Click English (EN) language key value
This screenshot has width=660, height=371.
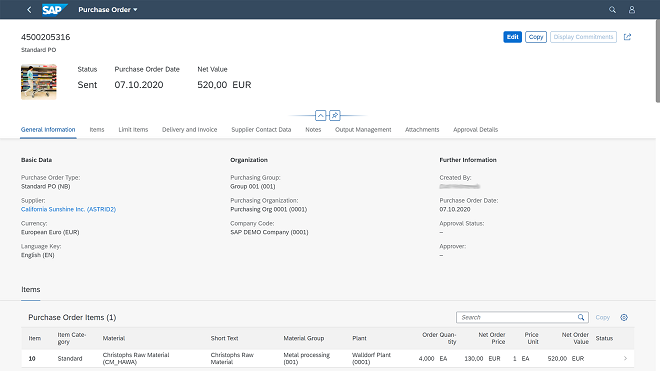[x=37, y=255]
